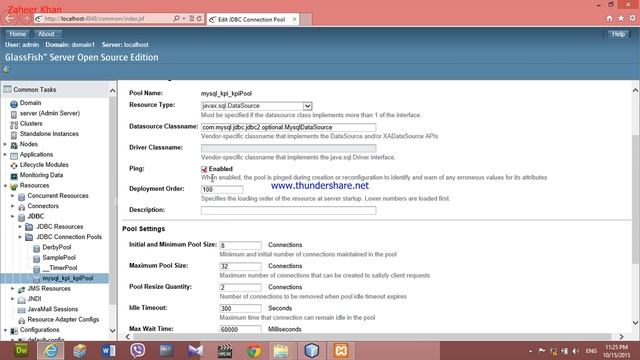Collapse the Resources tree node
The image size is (640, 360).
(5, 186)
